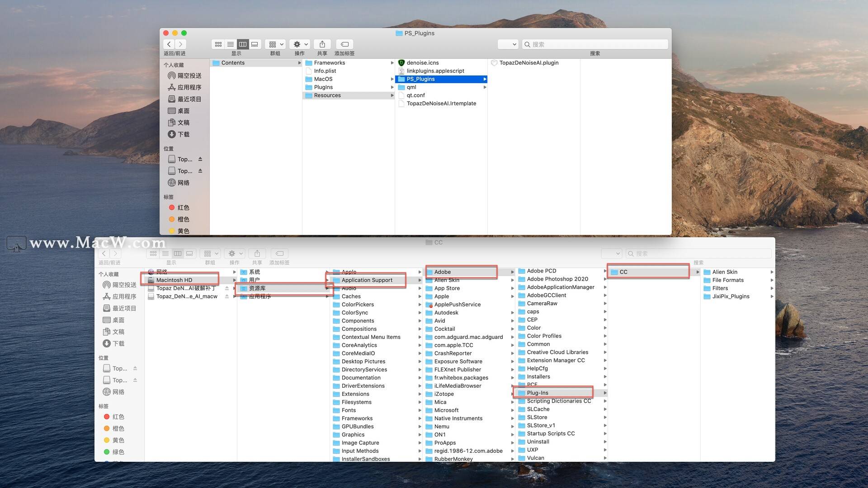This screenshot has width=868, height=488.
Task: Expand the qml folder arrow
Action: click(485, 87)
